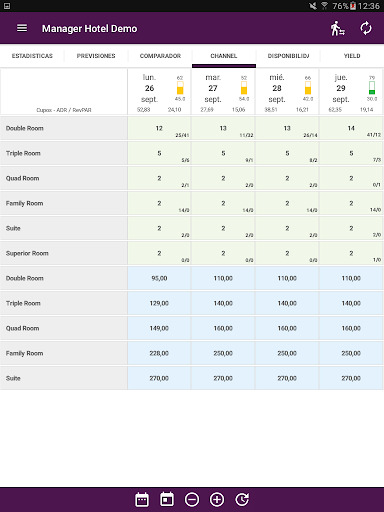Tap Tuesday 27 occupancy bar indicator
384x512 pixels.
(x=244, y=88)
